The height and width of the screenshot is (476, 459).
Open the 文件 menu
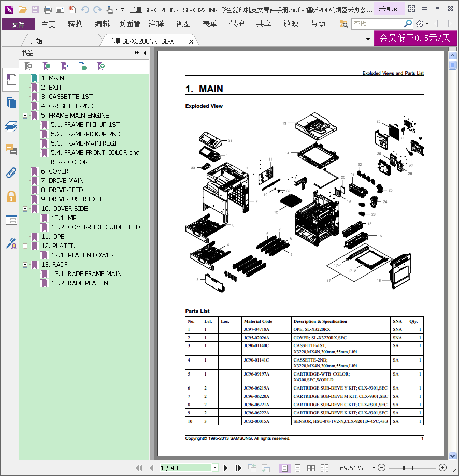tap(18, 24)
